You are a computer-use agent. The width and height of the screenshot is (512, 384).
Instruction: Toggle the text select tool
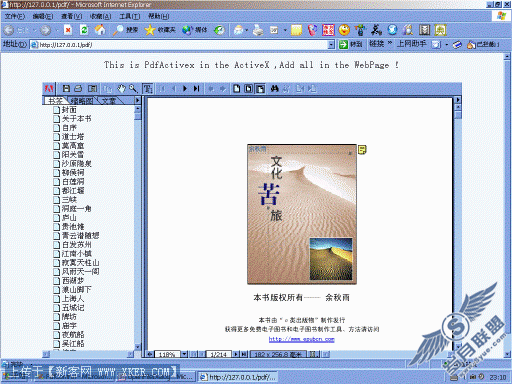148,89
